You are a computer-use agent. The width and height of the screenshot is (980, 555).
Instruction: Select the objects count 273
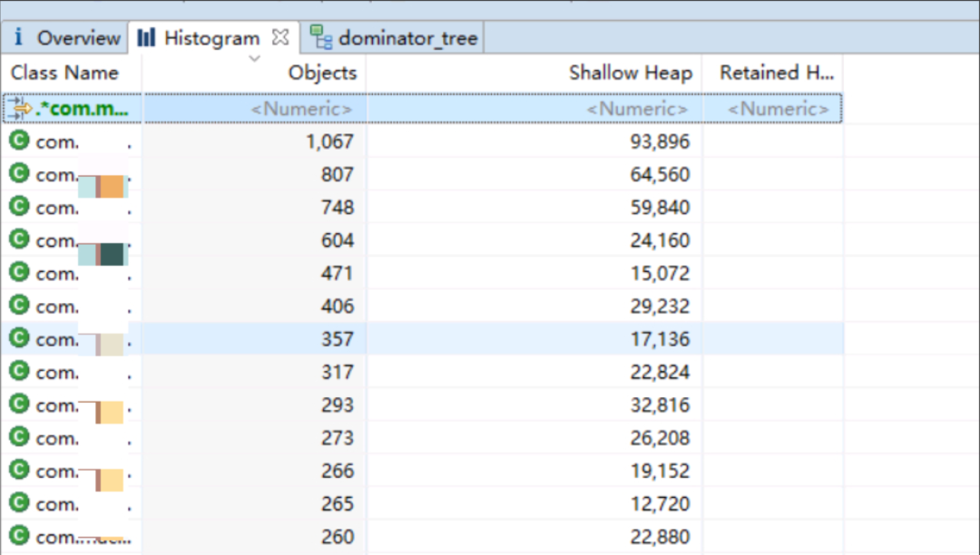338,438
